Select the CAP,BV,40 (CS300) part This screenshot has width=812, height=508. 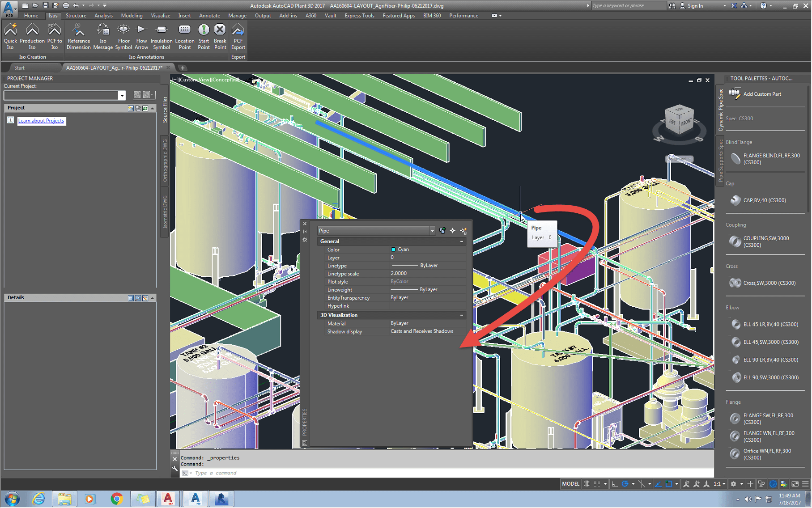coord(758,200)
